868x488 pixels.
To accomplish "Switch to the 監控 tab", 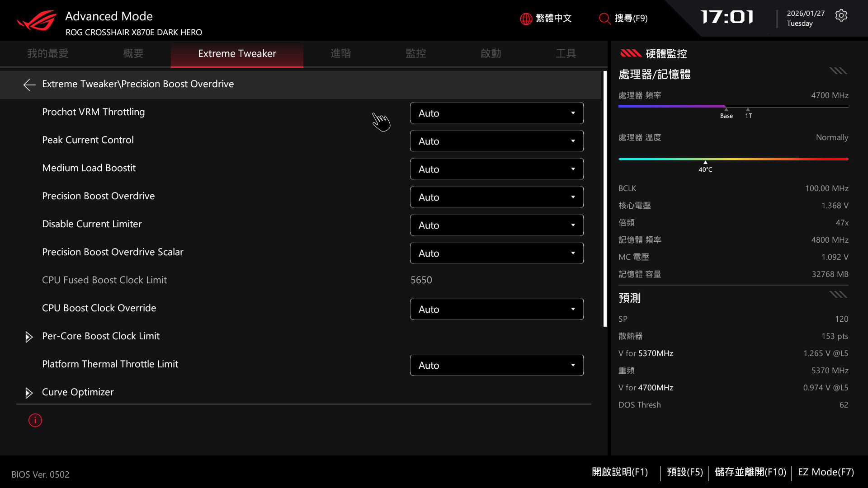I will 415,53.
